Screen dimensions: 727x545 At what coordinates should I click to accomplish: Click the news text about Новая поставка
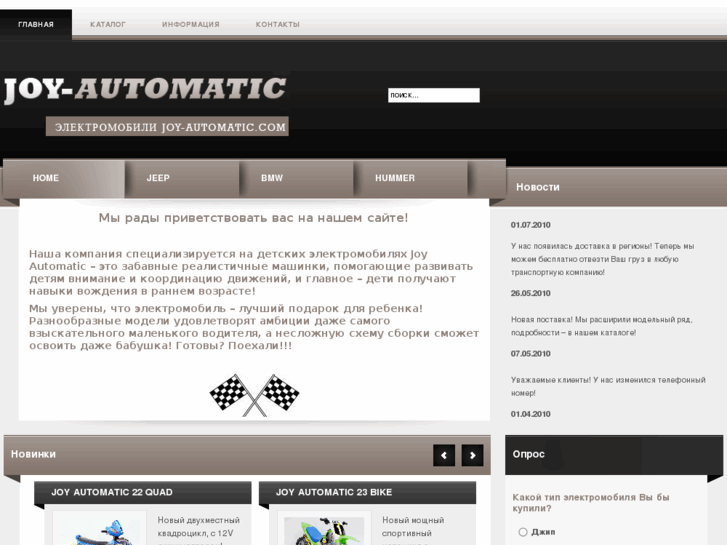tap(601, 326)
